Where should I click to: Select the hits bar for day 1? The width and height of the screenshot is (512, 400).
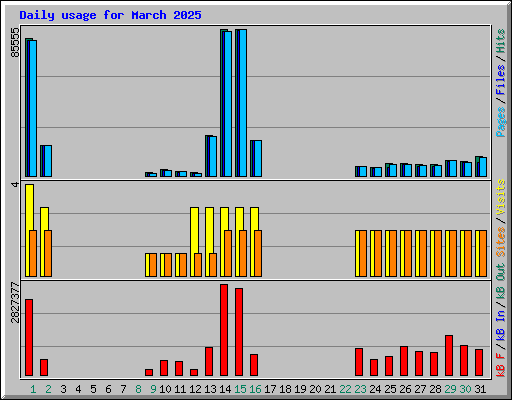(27, 107)
